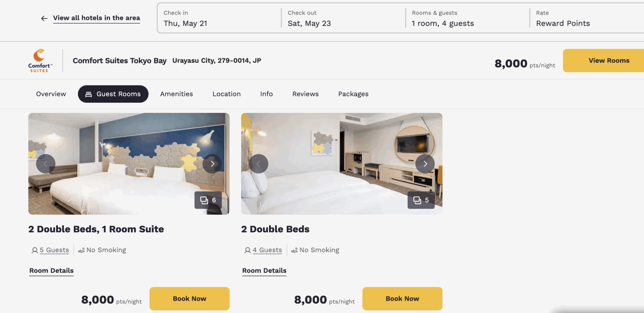Open the Check in date picker
This screenshot has height=313, width=644.
(x=219, y=18)
